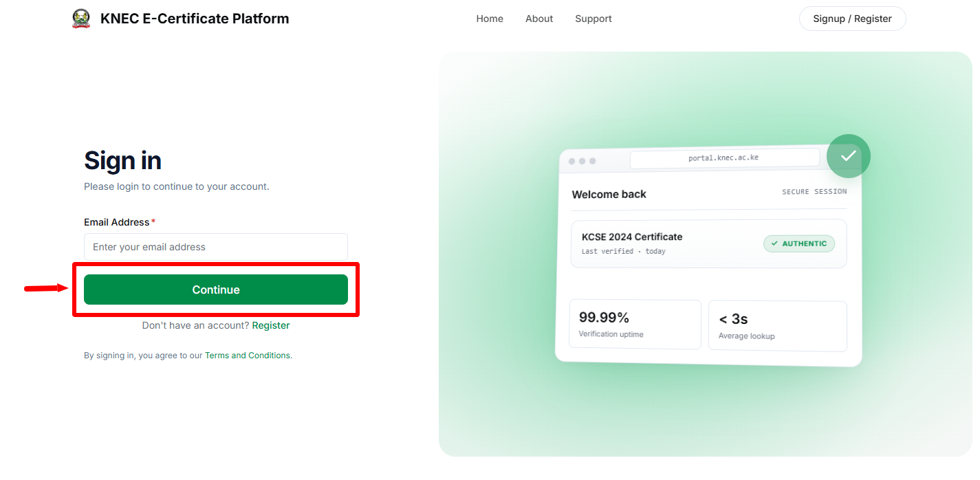Click the 99.99% Verification uptime card
This screenshot has width=980, height=480.
[635, 324]
